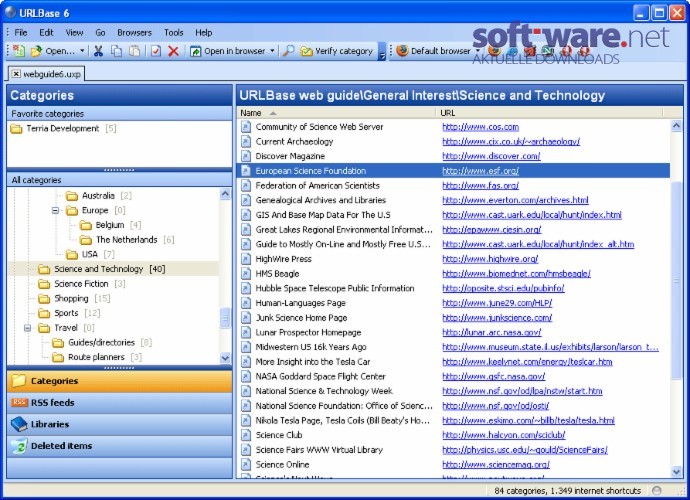The height and width of the screenshot is (500, 690).
Task: Click the Paste clipboard icon
Action: [x=135, y=51]
